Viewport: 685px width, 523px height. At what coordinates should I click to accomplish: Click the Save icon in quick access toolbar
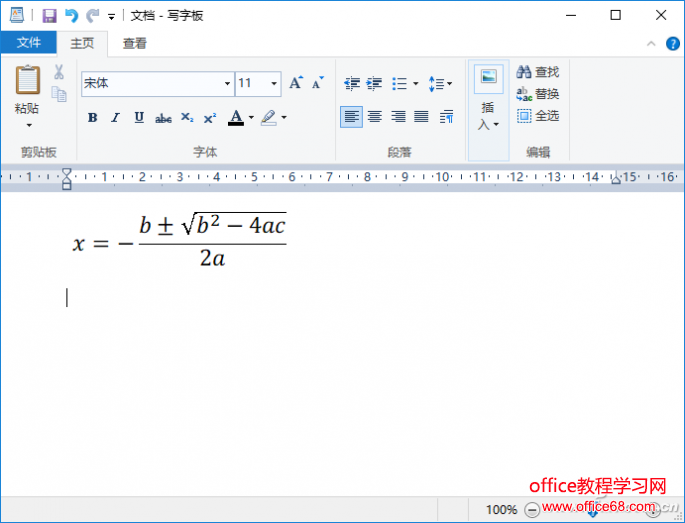click(x=49, y=16)
